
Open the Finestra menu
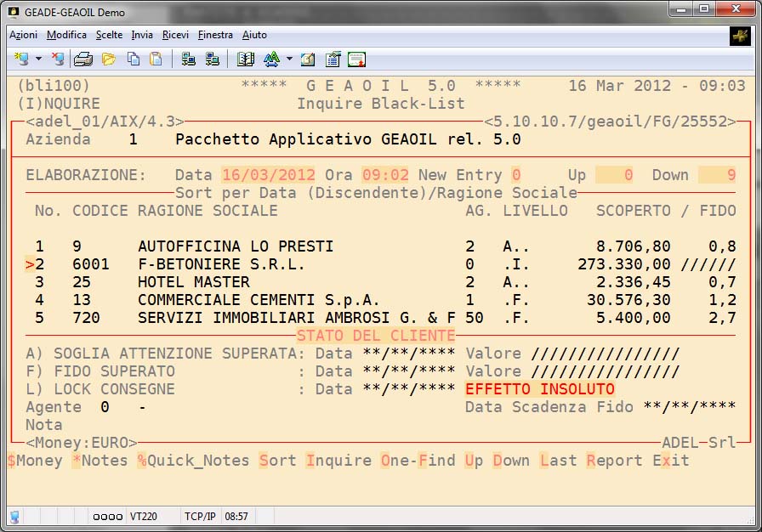coord(215,35)
